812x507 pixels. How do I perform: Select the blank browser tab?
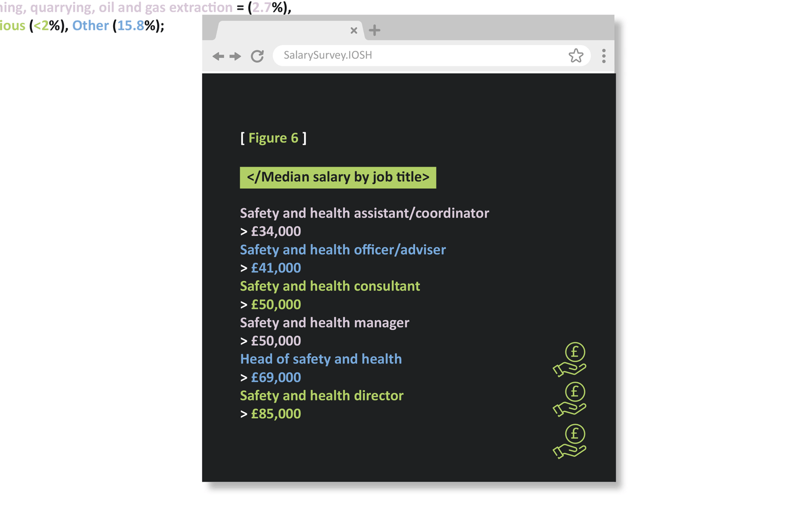click(284, 30)
